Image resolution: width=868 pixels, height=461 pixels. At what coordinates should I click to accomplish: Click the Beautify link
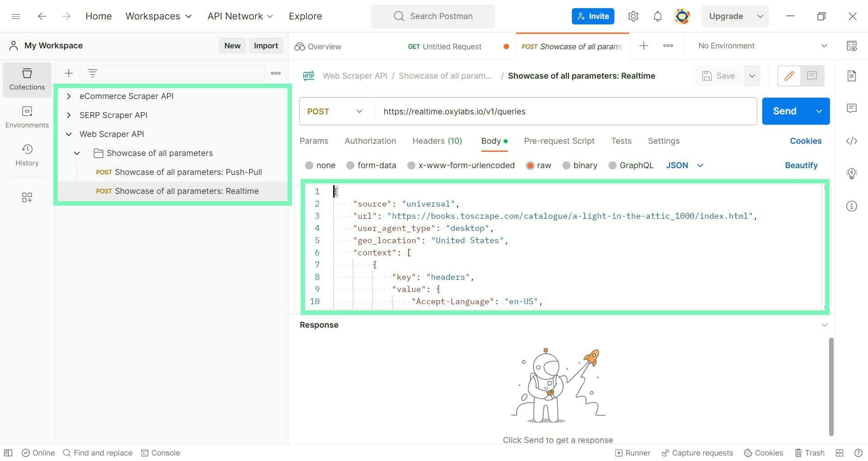pos(801,165)
